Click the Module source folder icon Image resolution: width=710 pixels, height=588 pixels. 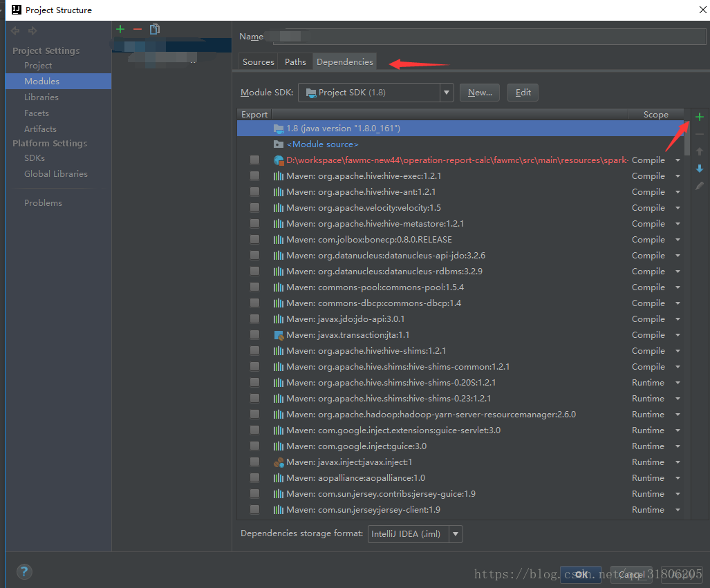(279, 144)
